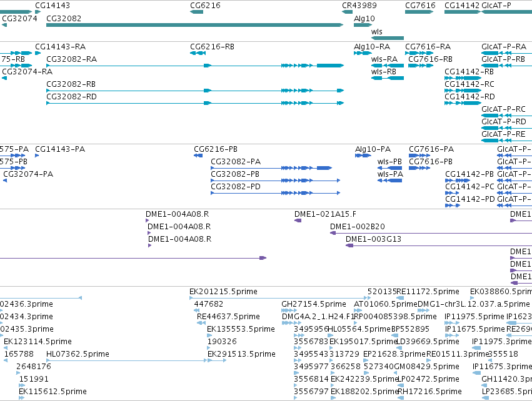Select the DME1-003G13 feature
Image resolution: width=532 pixels, height=401 pixels.
[439, 245]
